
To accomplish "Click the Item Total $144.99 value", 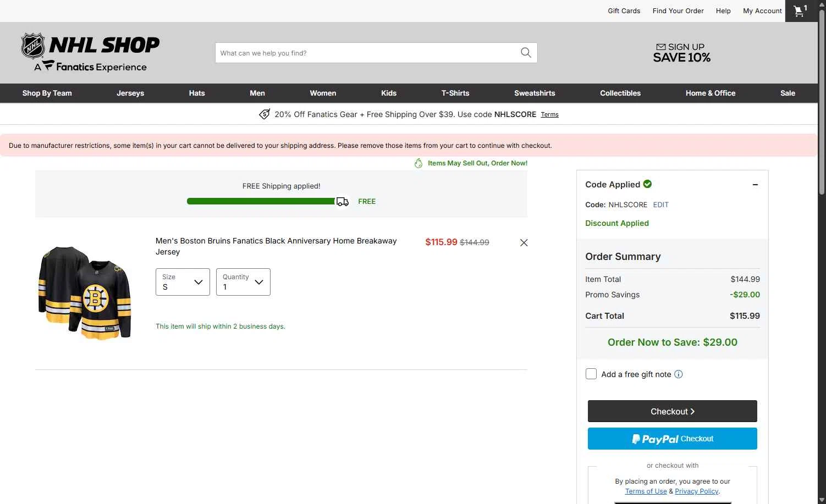I will coord(745,279).
